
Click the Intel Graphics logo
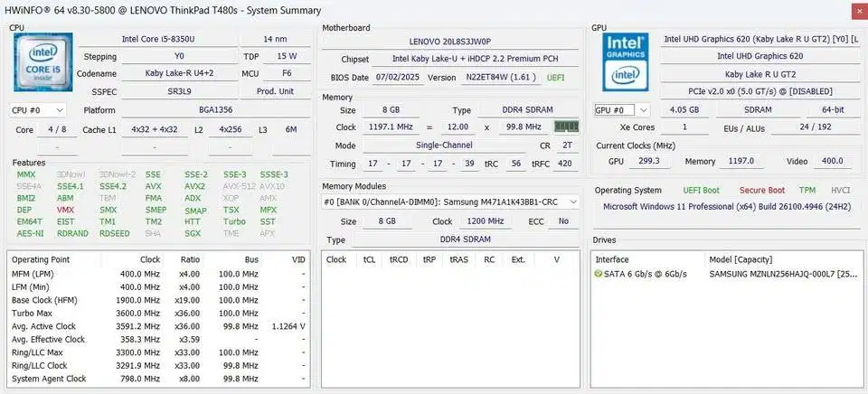coord(626,59)
